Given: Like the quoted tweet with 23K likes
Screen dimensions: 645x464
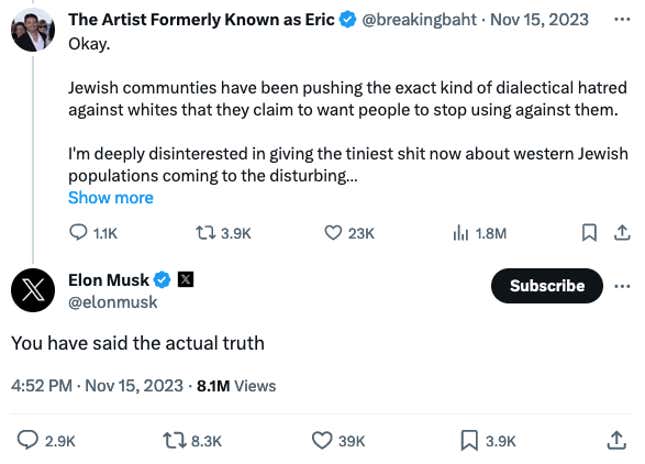Looking at the screenshot, I should (x=335, y=233).
